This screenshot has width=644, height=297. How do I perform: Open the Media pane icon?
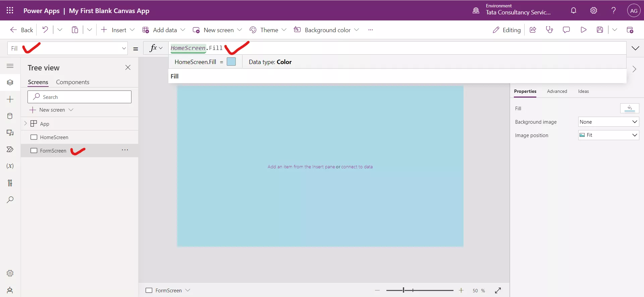click(x=10, y=133)
